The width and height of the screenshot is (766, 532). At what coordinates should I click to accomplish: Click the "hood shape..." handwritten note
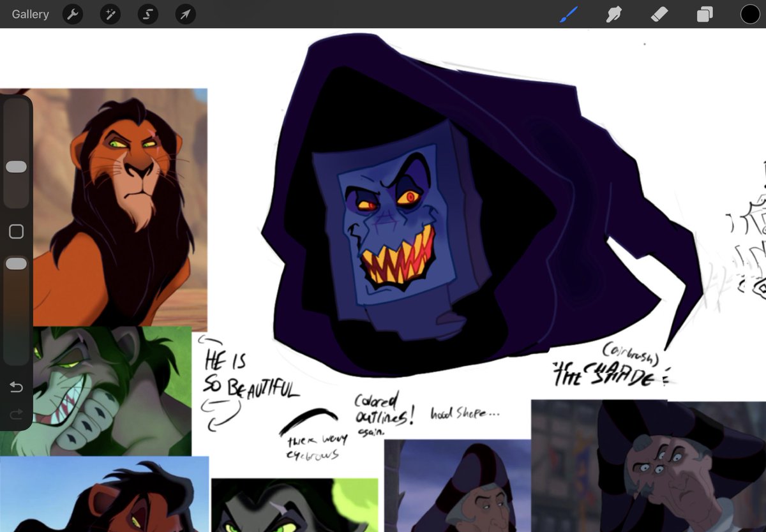[x=465, y=413]
